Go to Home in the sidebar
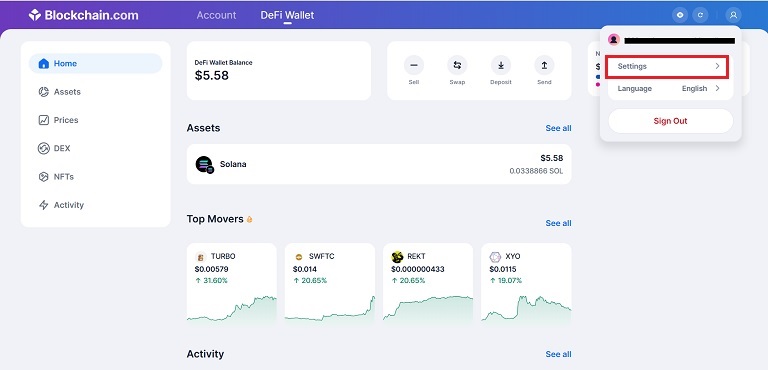The width and height of the screenshot is (768, 370). click(x=96, y=64)
